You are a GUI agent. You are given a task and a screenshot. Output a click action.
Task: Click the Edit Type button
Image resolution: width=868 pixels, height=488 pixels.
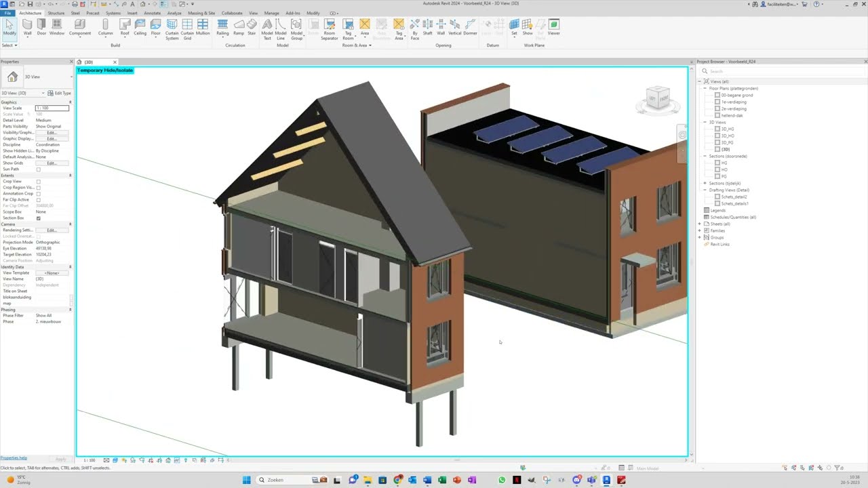(60, 93)
